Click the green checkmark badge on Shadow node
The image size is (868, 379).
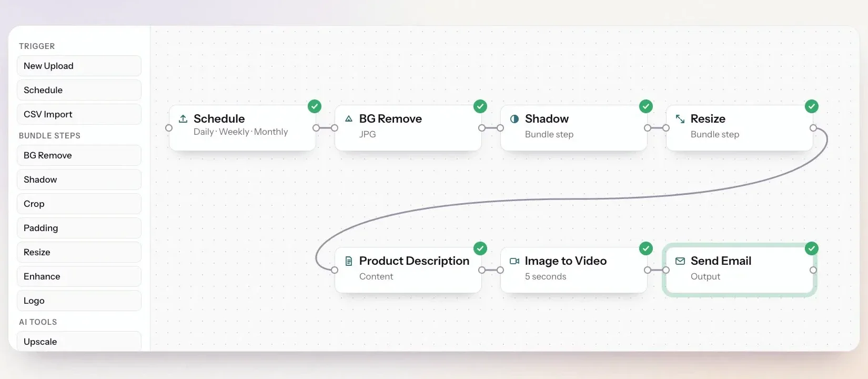(646, 106)
